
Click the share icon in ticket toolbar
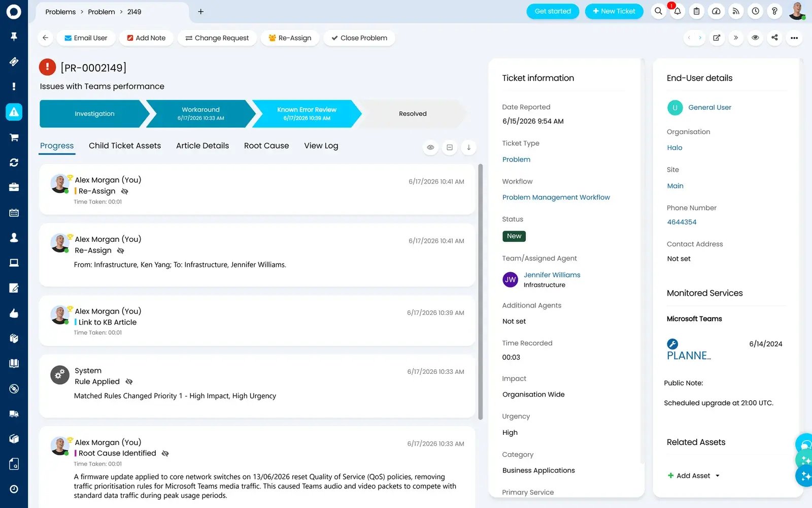click(774, 38)
